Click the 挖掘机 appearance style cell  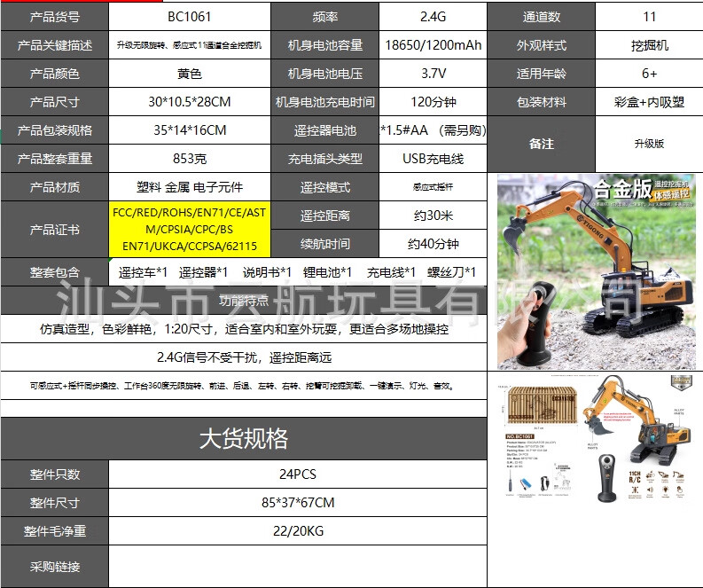click(x=649, y=45)
